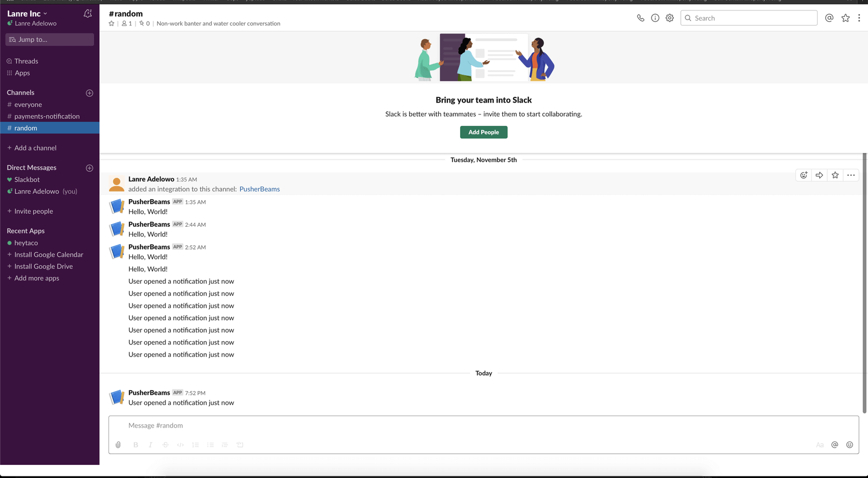View pinned items count in header
868x478 pixels.
(144, 23)
